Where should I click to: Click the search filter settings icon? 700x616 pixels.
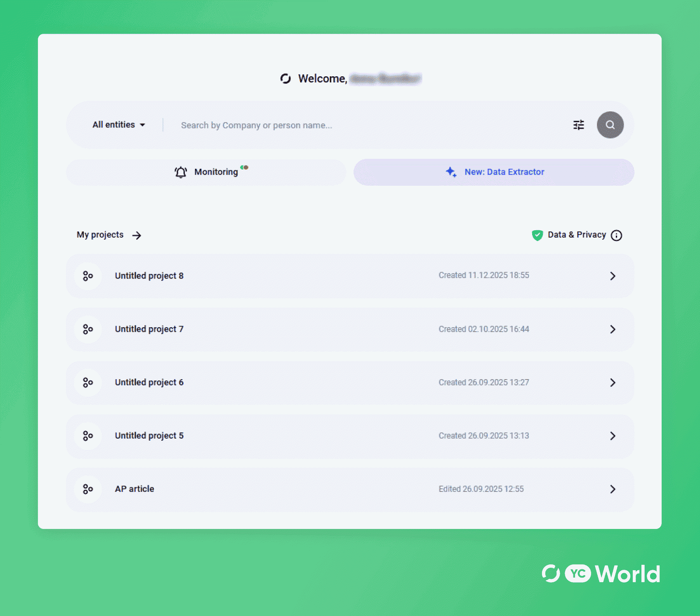pyautogui.click(x=578, y=125)
